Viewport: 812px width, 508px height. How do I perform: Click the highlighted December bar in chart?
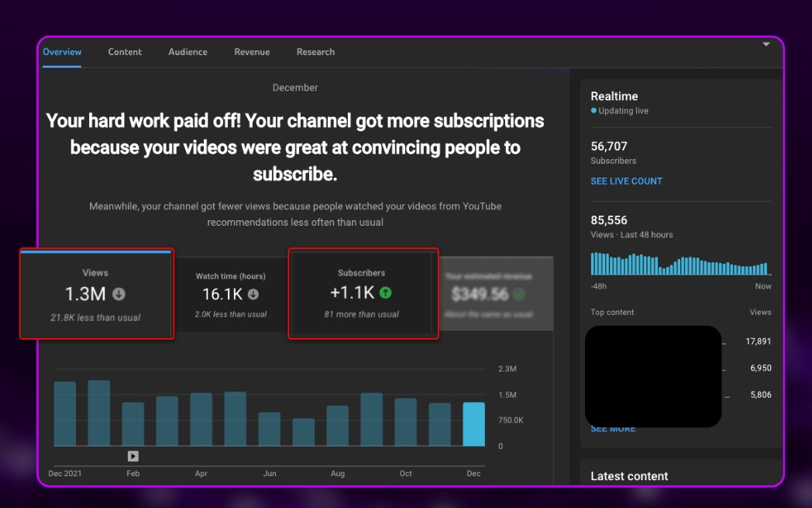point(473,424)
